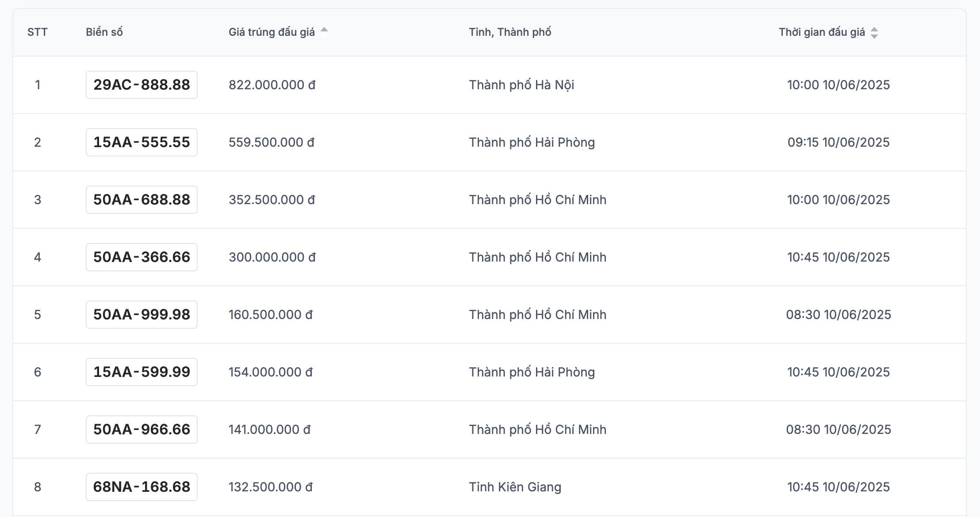Select price 154.000.000 đ
Viewport: 980px width, 517px height.
click(x=271, y=372)
